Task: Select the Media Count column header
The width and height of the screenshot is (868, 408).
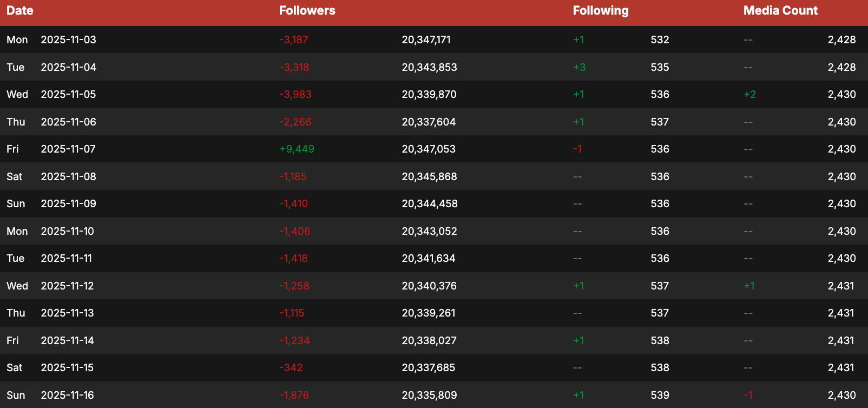Action: (x=780, y=11)
